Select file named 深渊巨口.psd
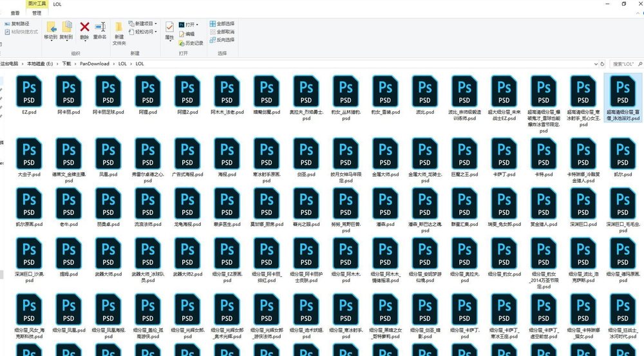The width and height of the screenshot is (644, 356). [x=583, y=225]
